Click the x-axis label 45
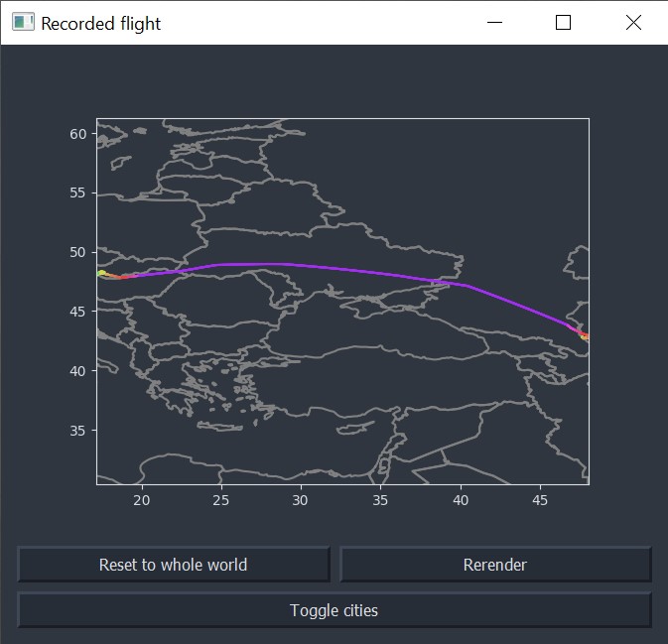This screenshot has width=668, height=644. 540,500
